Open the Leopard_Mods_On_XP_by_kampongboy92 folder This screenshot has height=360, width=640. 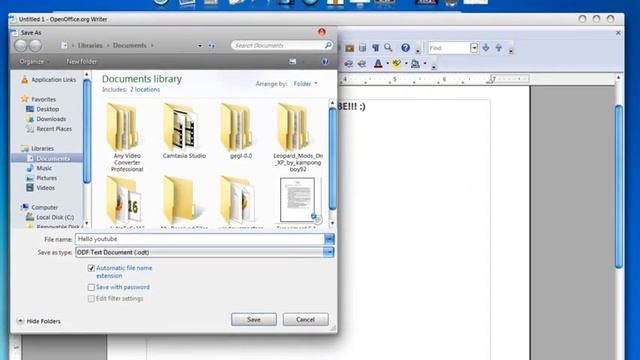tap(298, 138)
